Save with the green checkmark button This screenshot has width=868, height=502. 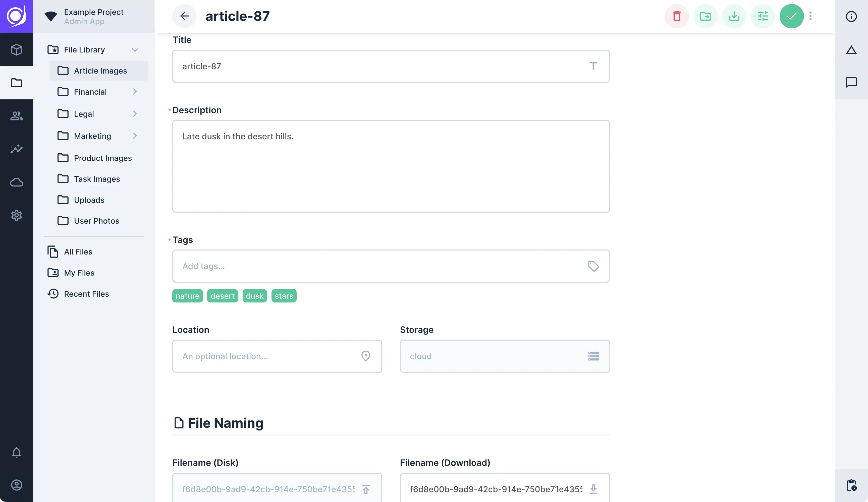pyautogui.click(x=792, y=16)
